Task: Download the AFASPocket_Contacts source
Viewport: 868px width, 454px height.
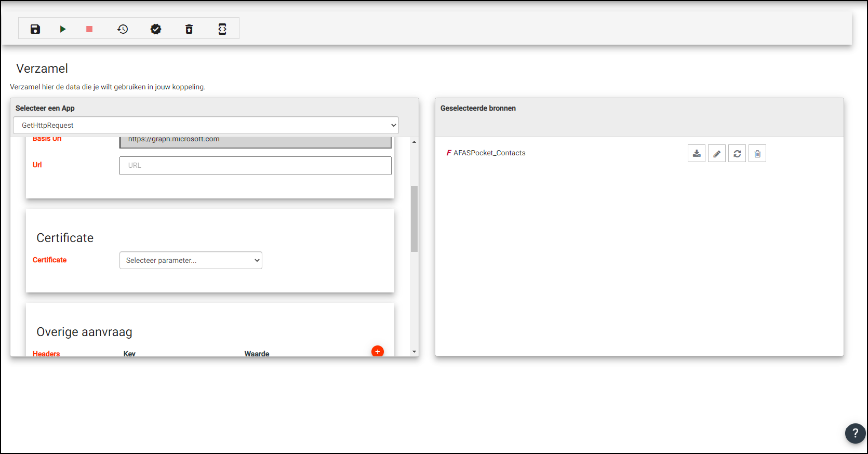Action: click(x=697, y=154)
